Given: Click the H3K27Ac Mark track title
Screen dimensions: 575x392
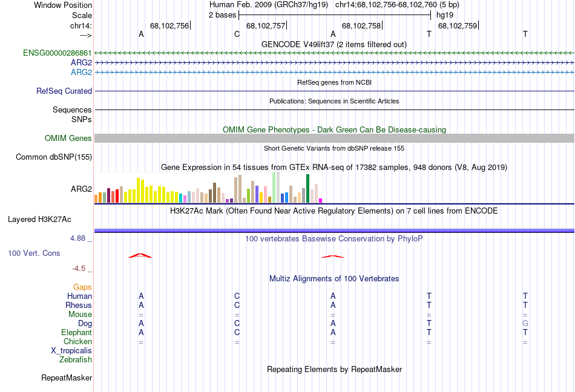Looking at the screenshot, I should point(334,211).
